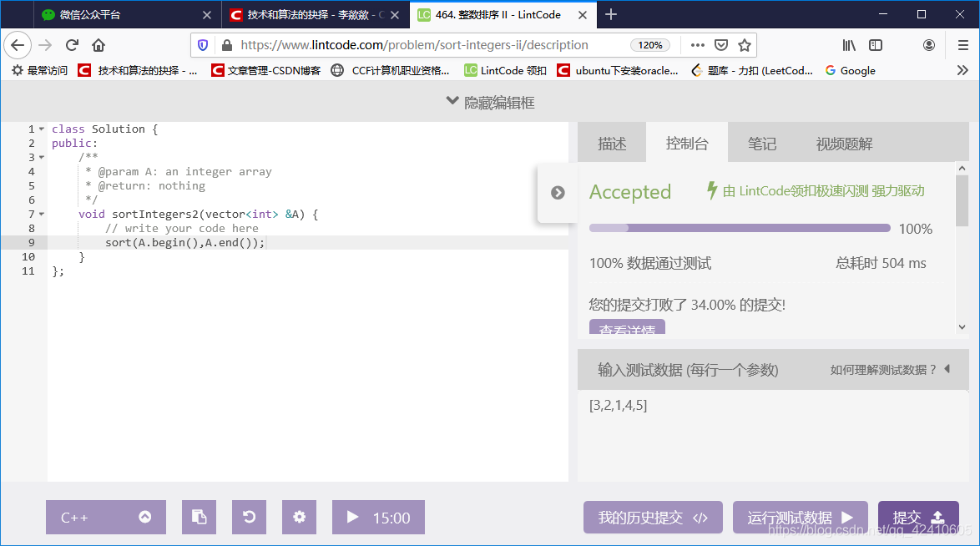Viewport: 980px width, 546px height.
Task: Bookmark this page with the star icon
Action: pos(743,44)
